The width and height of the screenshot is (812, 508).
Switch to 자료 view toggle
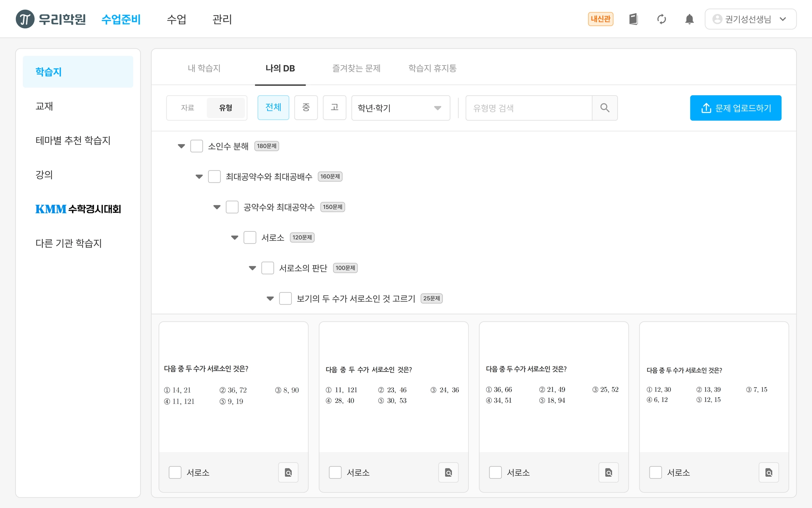[188, 108]
